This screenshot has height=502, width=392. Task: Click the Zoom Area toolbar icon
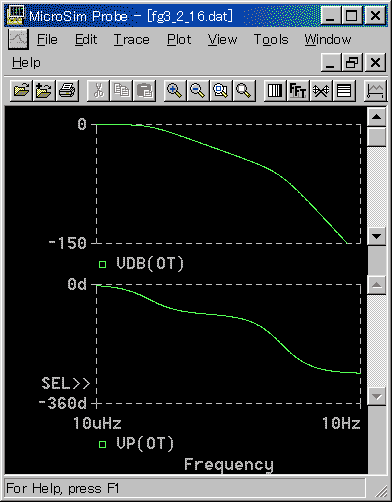click(x=221, y=90)
